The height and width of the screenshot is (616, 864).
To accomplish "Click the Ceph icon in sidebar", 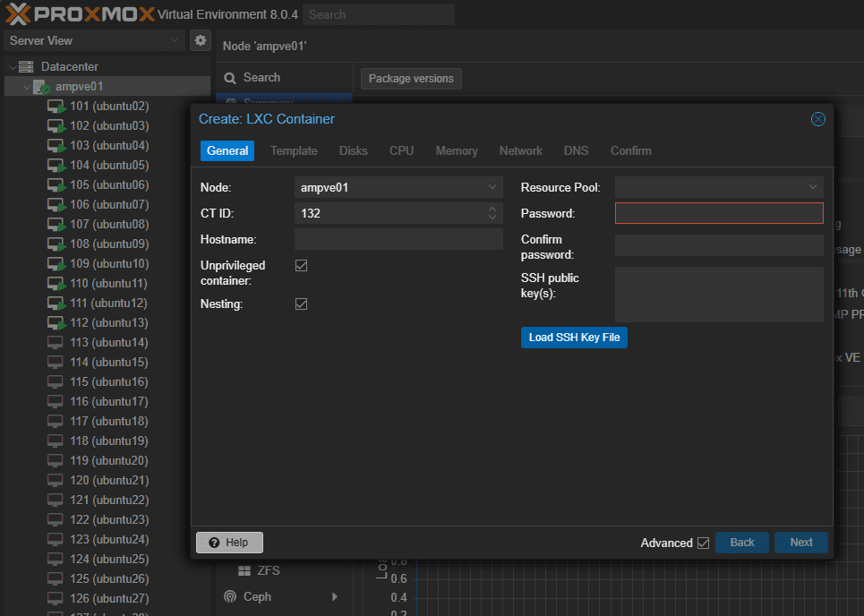I will click(x=230, y=596).
